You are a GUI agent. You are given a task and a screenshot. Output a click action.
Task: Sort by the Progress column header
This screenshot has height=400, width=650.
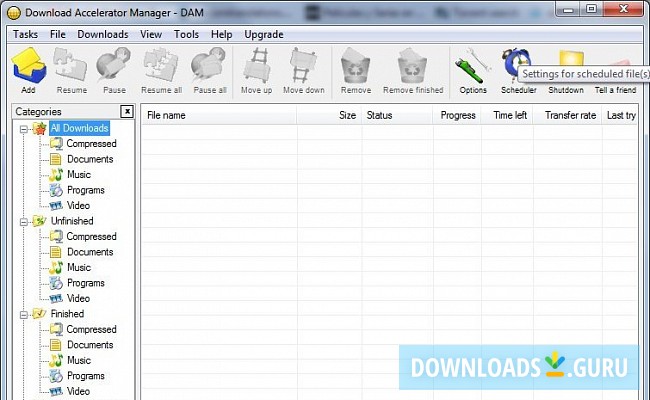point(457,115)
